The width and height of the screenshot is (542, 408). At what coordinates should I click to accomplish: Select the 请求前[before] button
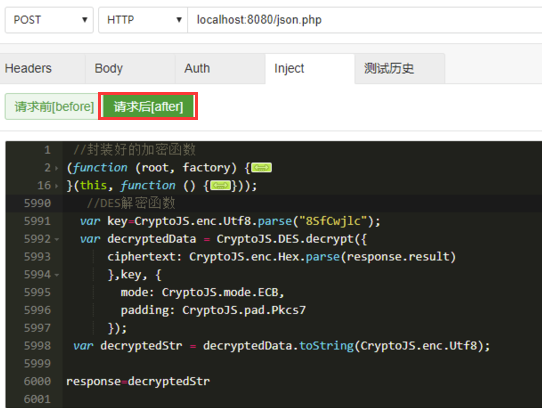[x=52, y=106]
